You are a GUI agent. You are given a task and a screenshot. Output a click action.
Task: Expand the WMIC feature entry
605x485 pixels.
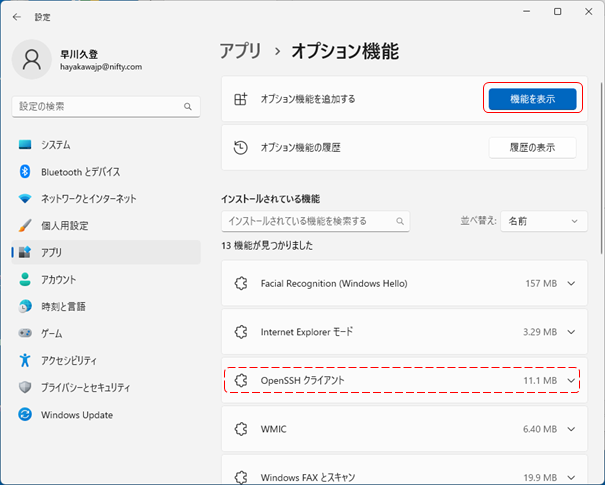572,430
